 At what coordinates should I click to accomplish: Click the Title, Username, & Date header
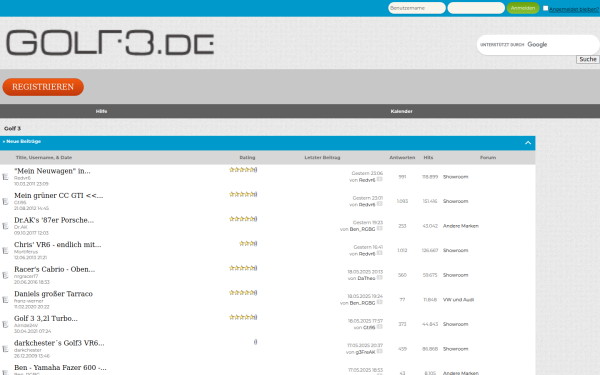44,158
